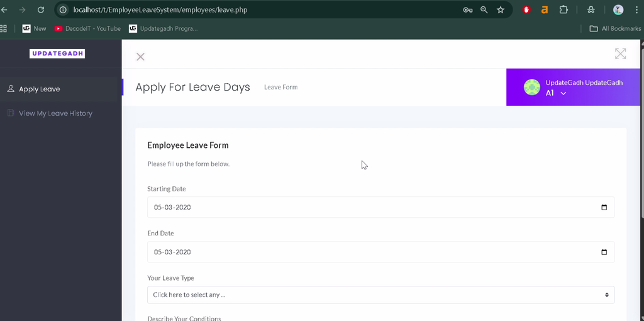The height and width of the screenshot is (321, 644).
Task: Open the 'New' bookmark
Action: pyautogui.click(x=34, y=28)
